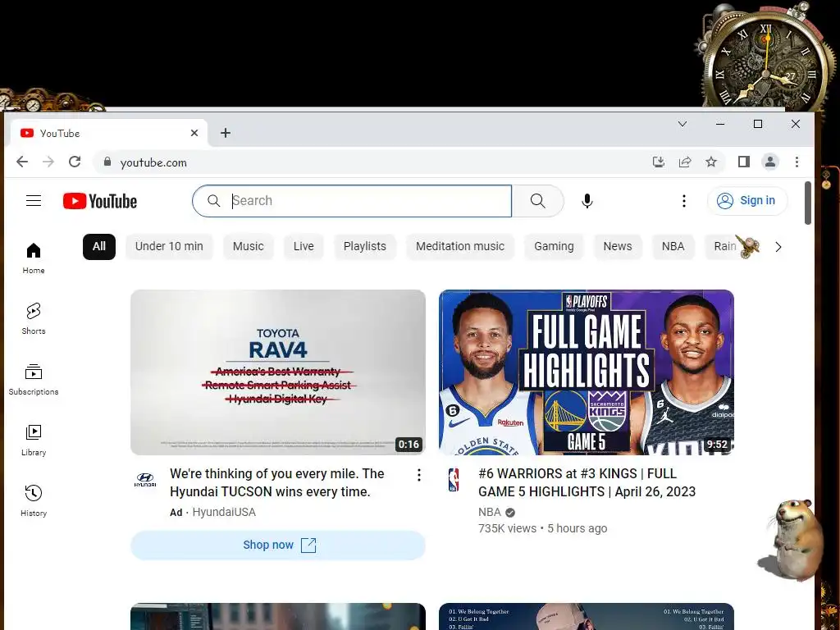Go to Home in the sidebar
The height and width of the screenshot is (630, 840).
tap(33, 258)
